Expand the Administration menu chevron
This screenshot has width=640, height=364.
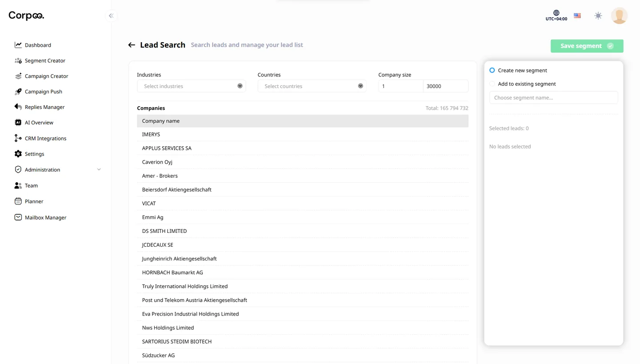coord(99,170)
